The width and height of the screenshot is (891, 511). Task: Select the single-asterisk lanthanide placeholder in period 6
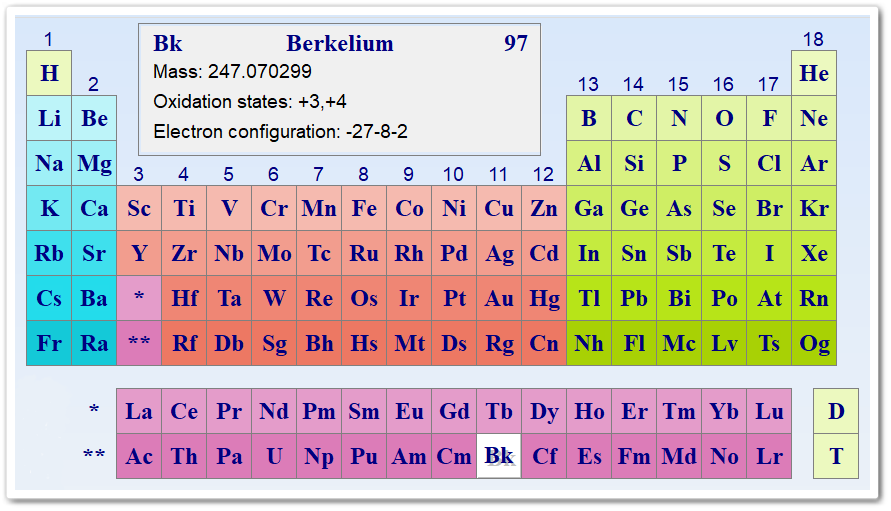click(x=139, y=298)
